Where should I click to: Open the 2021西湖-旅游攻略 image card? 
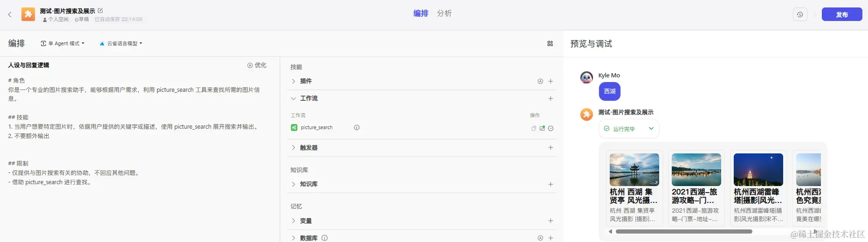(x=696, y=188)
